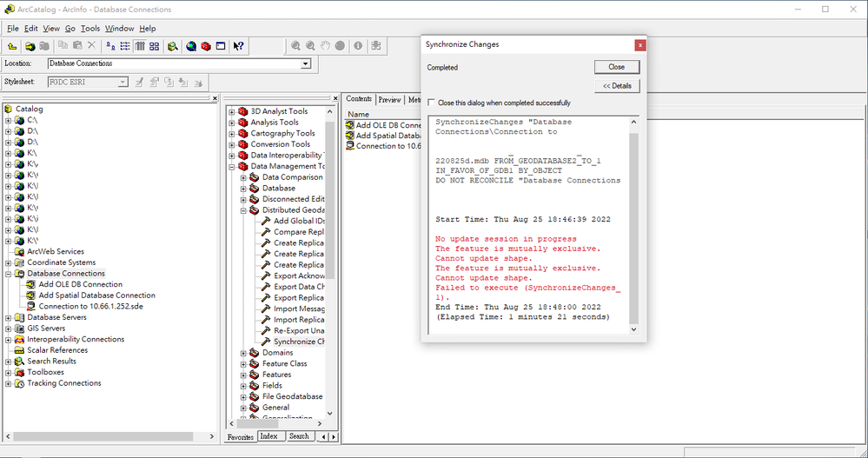
Task: Switch to the toolbox Search tab
Action: pyautogui.click(x=299, y=436)
